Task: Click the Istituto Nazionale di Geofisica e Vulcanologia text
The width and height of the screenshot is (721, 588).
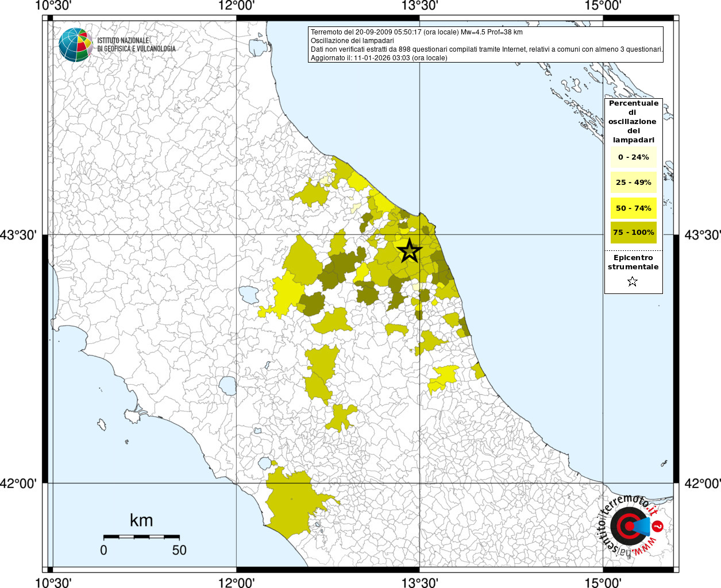Action: pos(136,45)
